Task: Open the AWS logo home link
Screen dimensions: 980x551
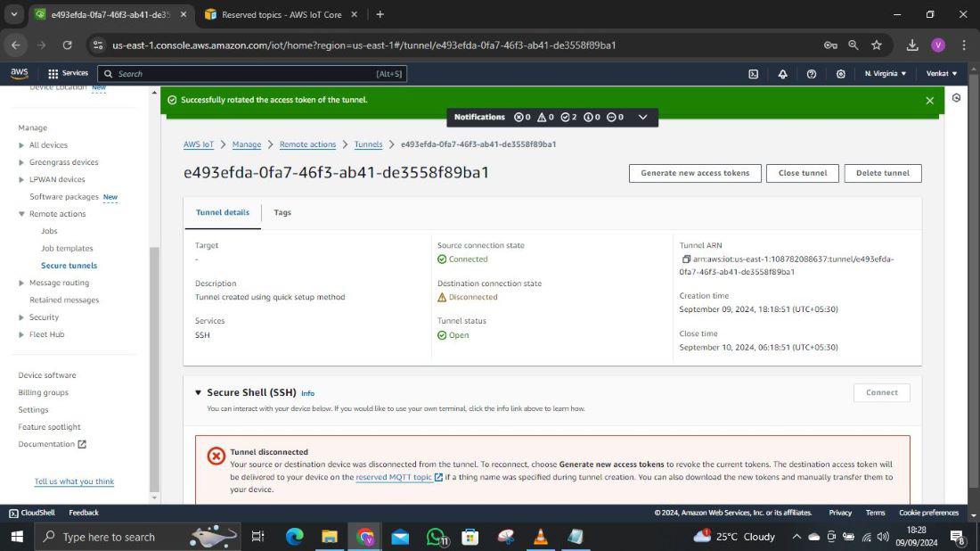Action: 20,73
